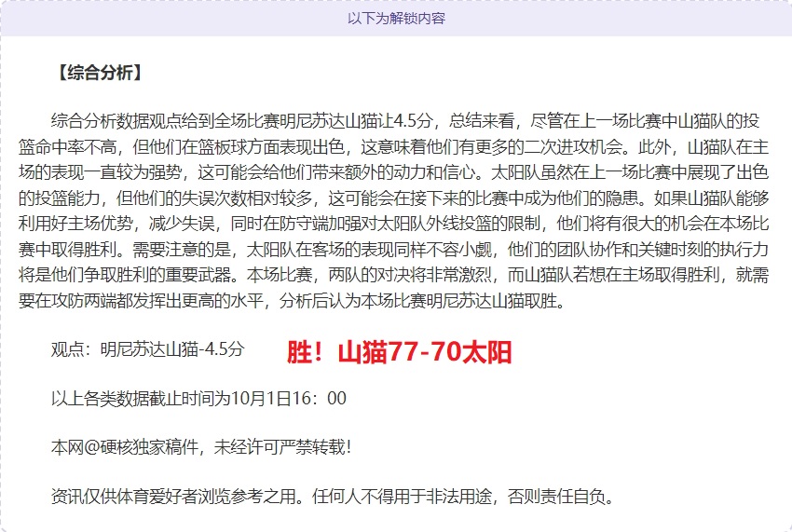Image resolution: width=792 pixels, height=532 pixels.
Task: Click the paragraph line starting "要在攻防两端都发挥出更高的水平"
Action: coord(292,301)
